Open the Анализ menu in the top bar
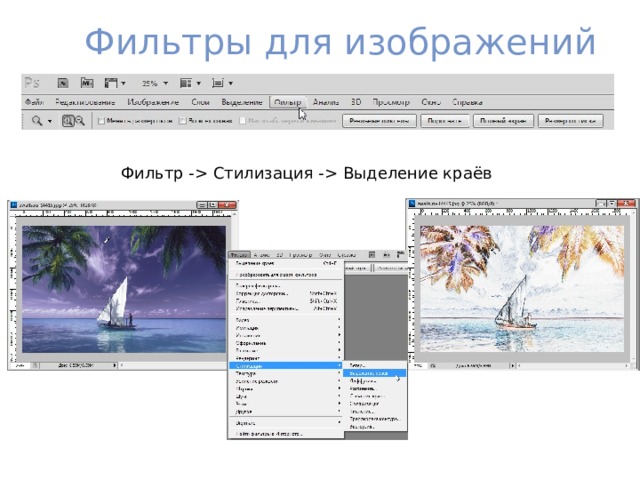 pyautogui.click(x=325, y=102)
